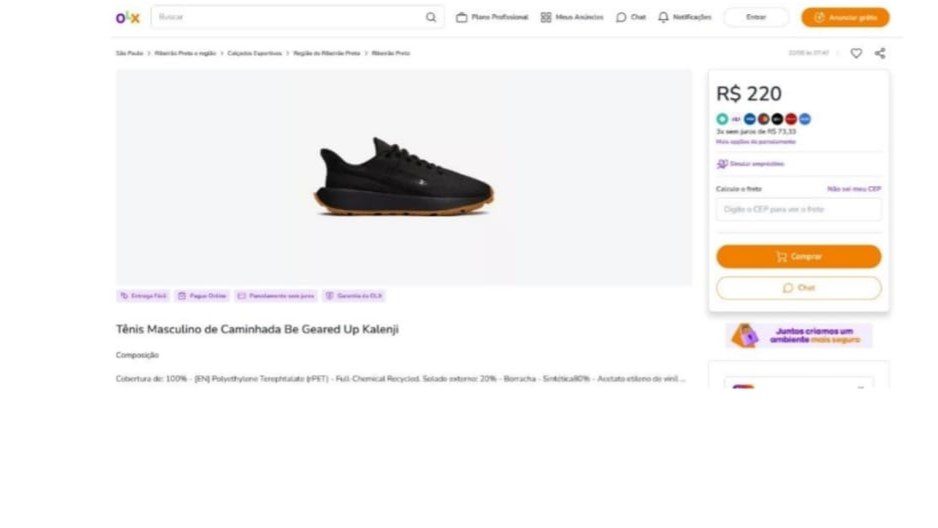This screenshot has width=938, height=528.
Task: Favorite this listing with the heart icon
Action: (856, 53)
